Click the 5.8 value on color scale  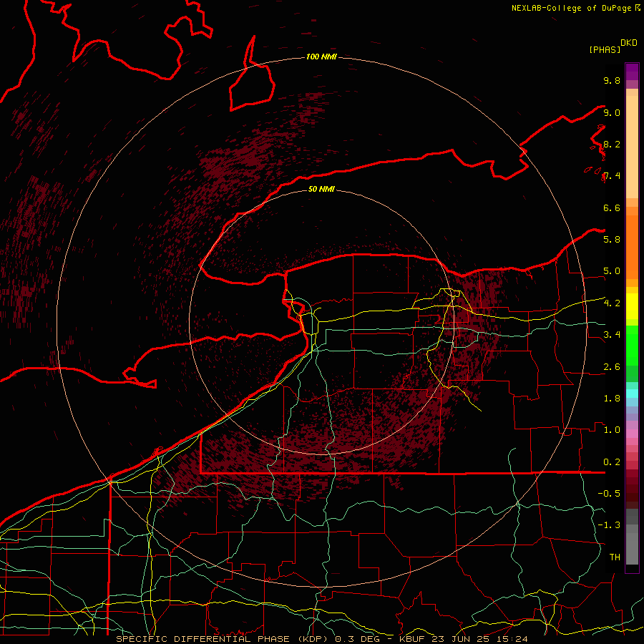click(612, 239)
